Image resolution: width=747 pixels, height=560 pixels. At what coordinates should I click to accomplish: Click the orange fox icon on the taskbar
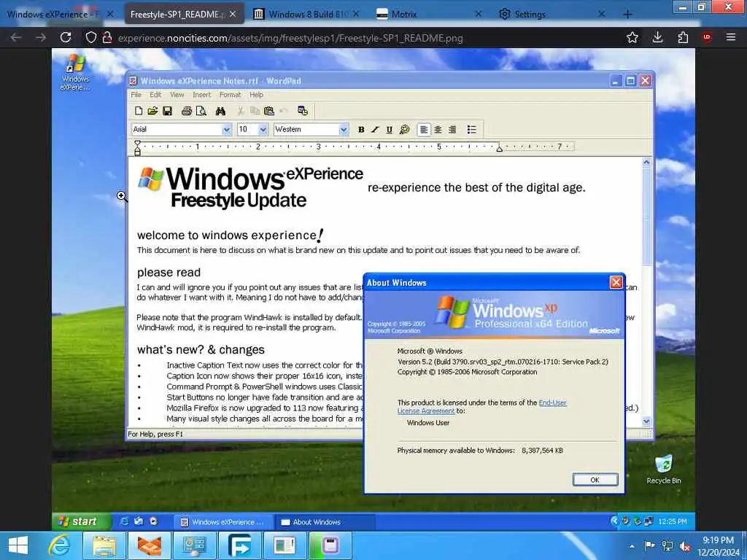pyautogui.click(x=149, y=545)
